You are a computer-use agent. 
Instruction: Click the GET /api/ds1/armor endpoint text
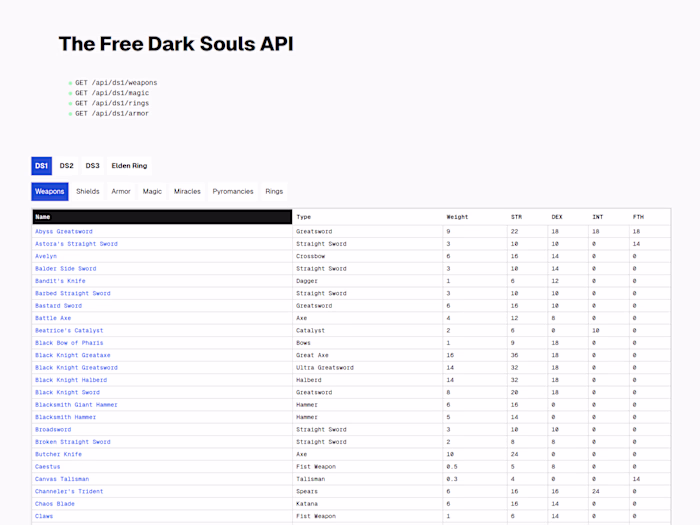(x=112, y=113)
